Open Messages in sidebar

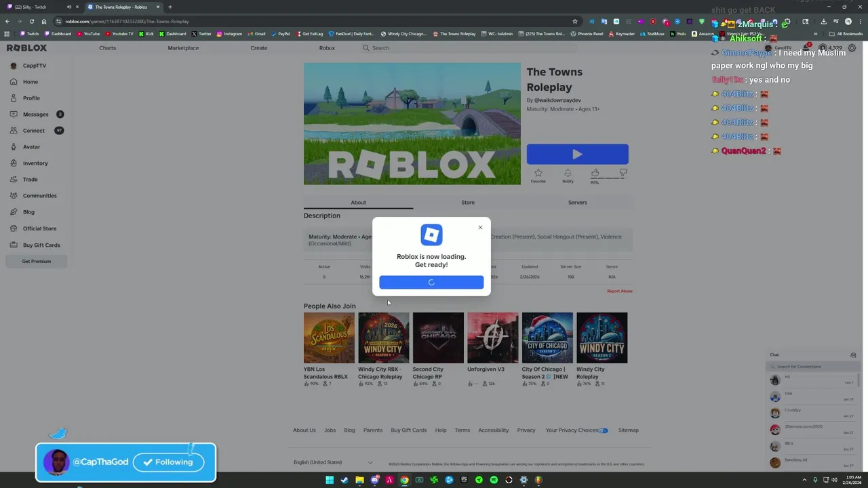pos(35,115)
